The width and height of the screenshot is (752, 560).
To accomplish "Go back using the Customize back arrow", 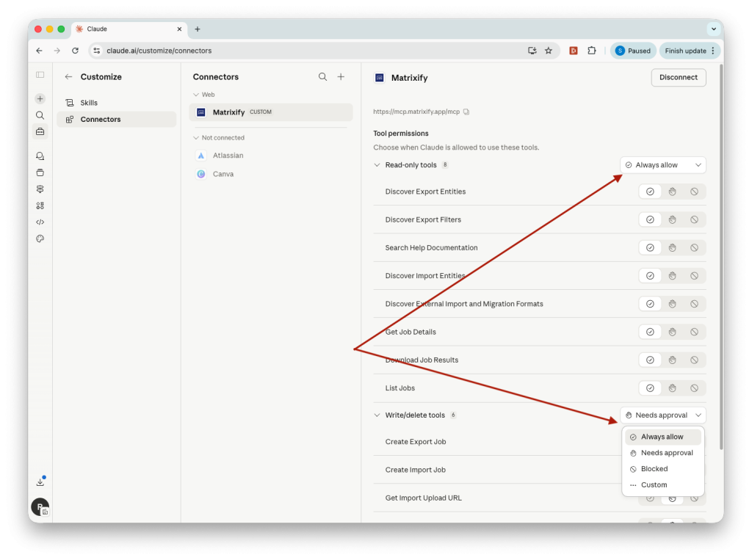I will pos(68,76).
